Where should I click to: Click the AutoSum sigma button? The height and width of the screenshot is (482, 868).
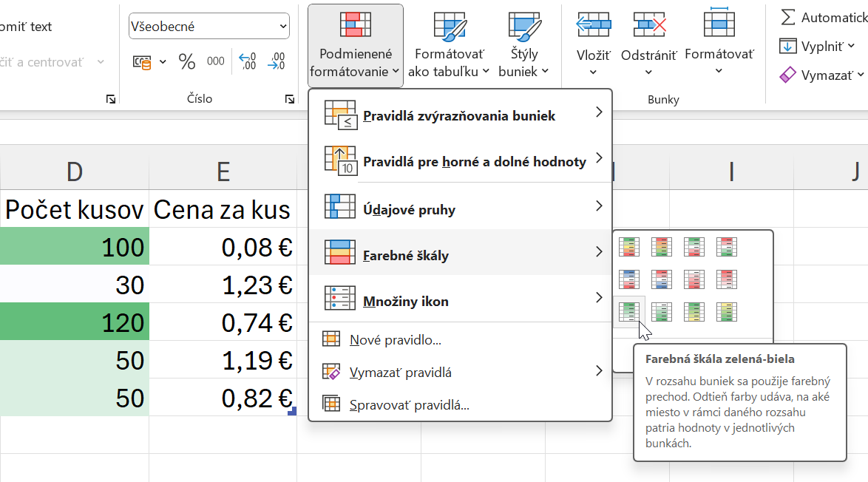787,17
